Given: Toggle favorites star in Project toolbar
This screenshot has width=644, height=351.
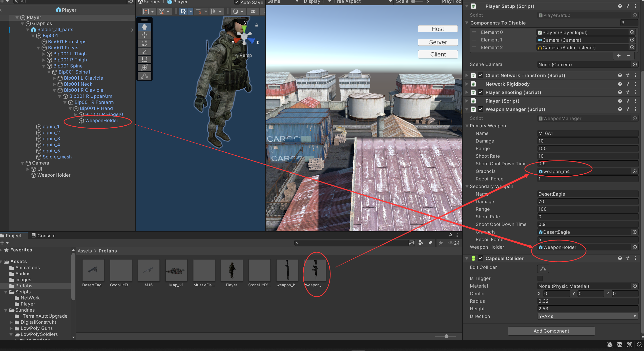Looking at the screenshot, I should click(x=441, y=243).
